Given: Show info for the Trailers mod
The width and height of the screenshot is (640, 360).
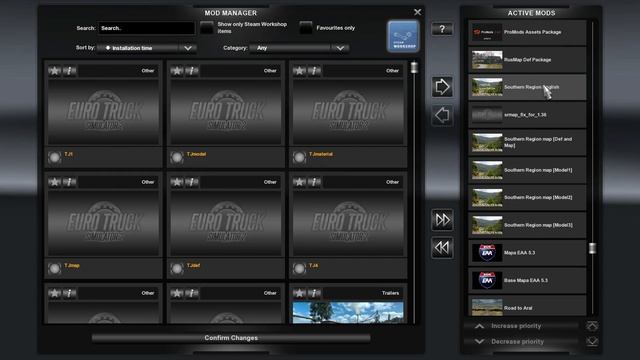Looking at the screenshot, I should coord(314,293).
